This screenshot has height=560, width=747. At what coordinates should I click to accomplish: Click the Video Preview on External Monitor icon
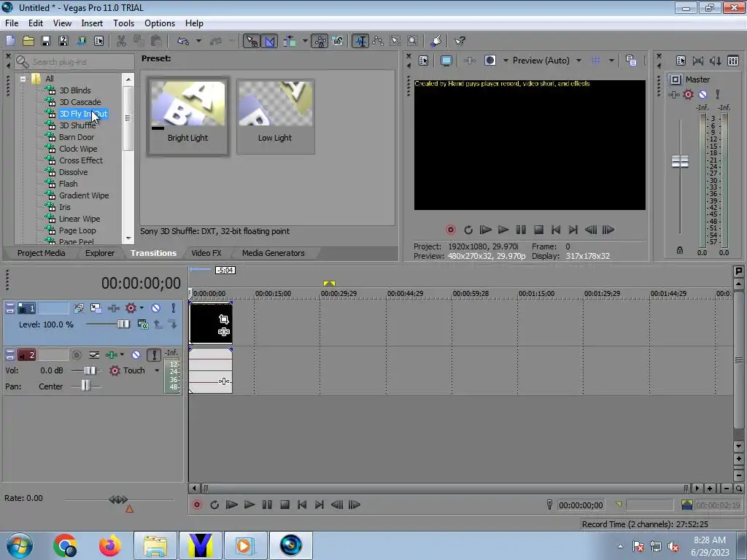pos(446,61)
